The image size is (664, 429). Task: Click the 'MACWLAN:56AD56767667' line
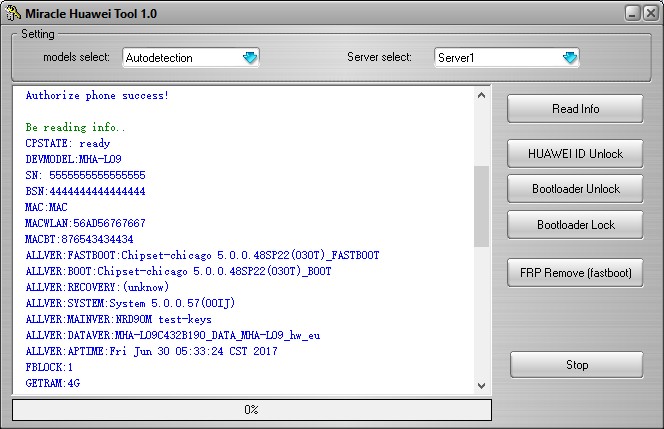tap(85, 223)
